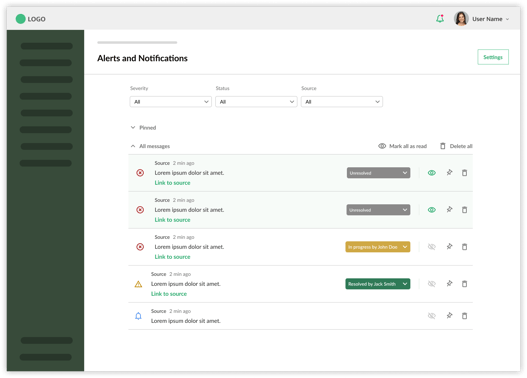
Task: Click the Settings button
Action: coord(493,57)
